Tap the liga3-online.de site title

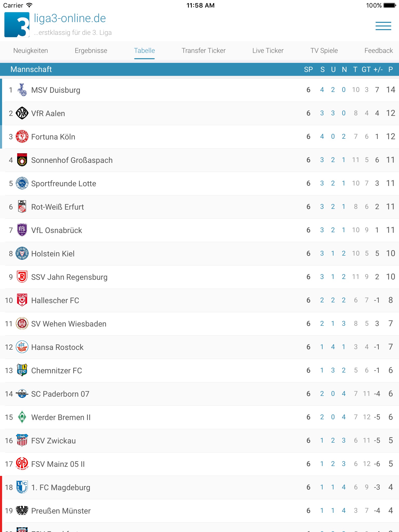point(70,18)
